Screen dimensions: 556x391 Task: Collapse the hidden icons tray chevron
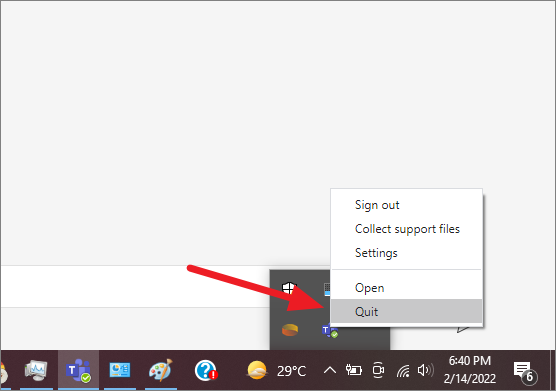click(x=330, y=371)
